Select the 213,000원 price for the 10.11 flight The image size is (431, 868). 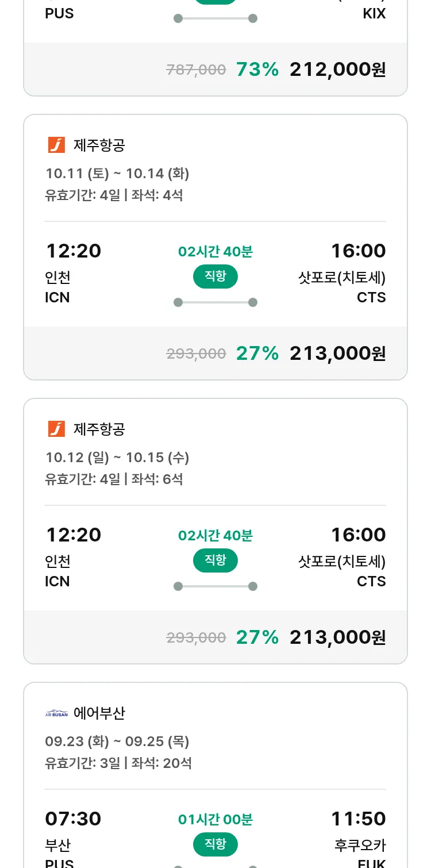coord(337,353)
